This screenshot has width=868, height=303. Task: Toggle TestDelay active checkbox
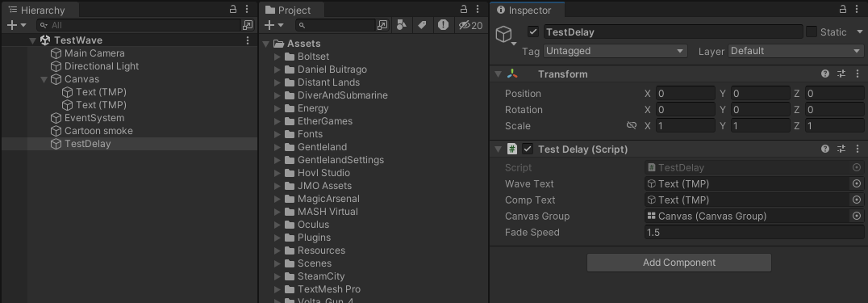[x=533, y=32]
